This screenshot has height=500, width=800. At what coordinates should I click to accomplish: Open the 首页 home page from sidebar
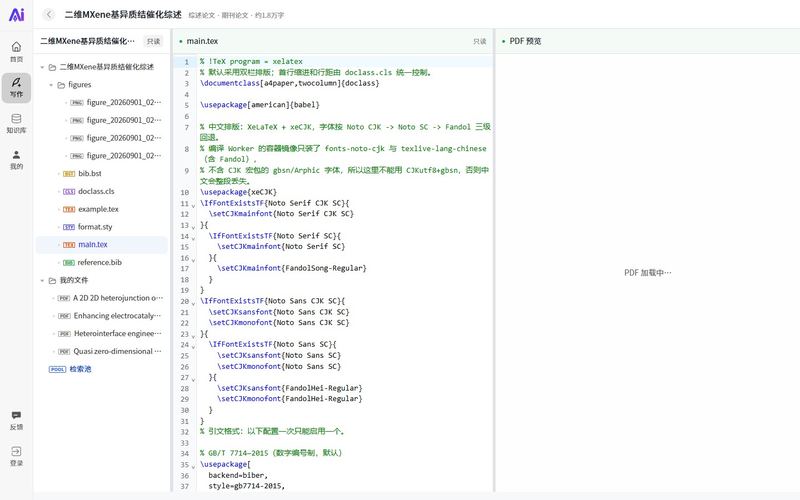[16, 52]
